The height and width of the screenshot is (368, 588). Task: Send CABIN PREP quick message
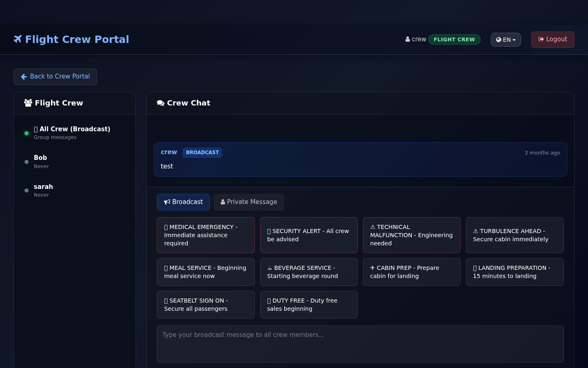pos(412,272)
